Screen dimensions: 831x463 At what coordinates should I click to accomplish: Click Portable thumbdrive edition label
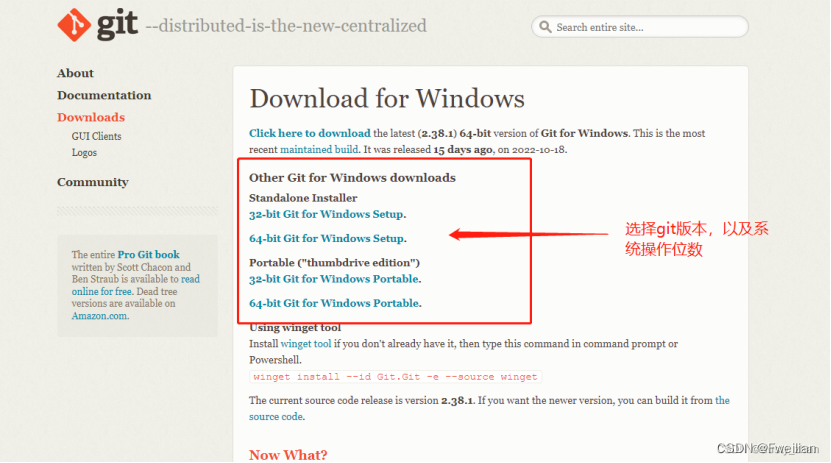(x=334, y=263)
